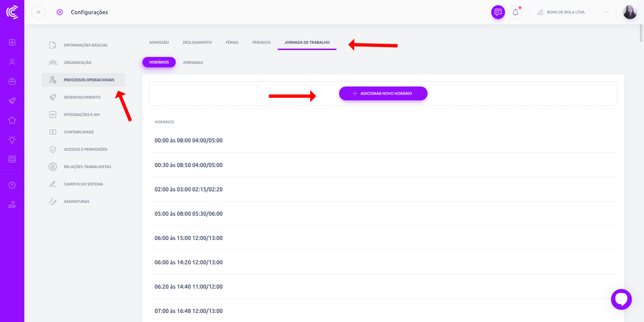This screenshot has width=644, height=322.
Task: Click the notifications bell icon
Action: click(x=515, y=12)
